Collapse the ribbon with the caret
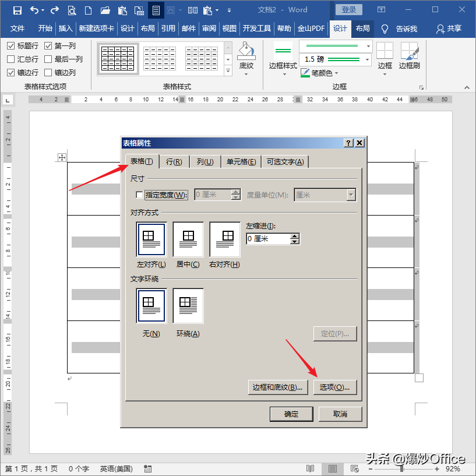Screen dimensions: 476x476 click(467, 88)
